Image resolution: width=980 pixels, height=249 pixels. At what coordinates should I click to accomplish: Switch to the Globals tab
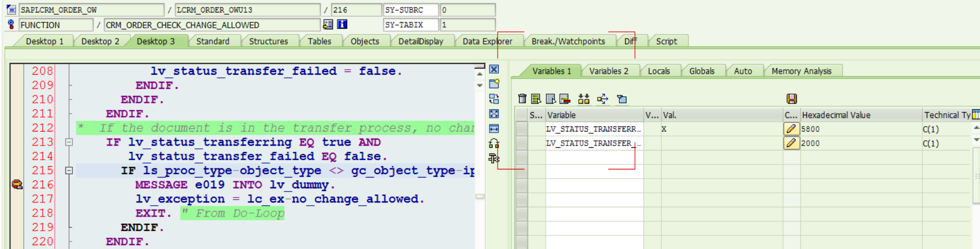701,71
